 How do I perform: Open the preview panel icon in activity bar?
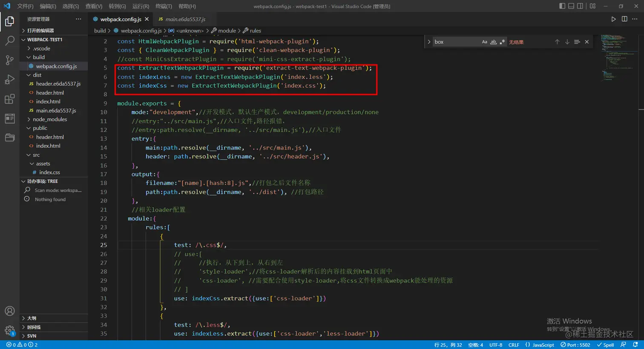tap(9, 118)
